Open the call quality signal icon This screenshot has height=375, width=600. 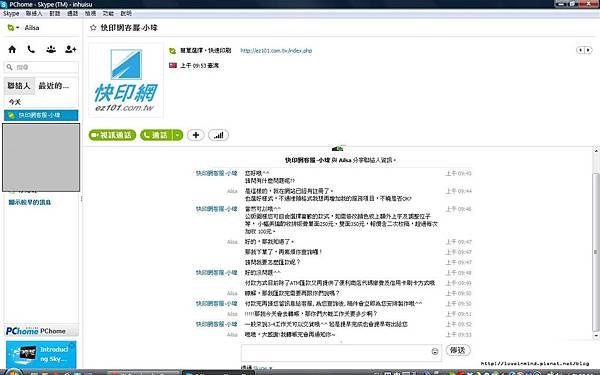(218, 135)
